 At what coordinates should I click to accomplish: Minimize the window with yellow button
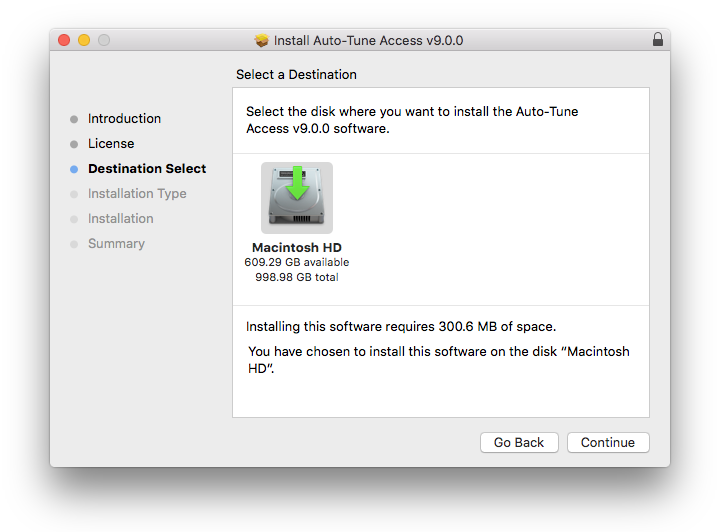pos(84,40)
